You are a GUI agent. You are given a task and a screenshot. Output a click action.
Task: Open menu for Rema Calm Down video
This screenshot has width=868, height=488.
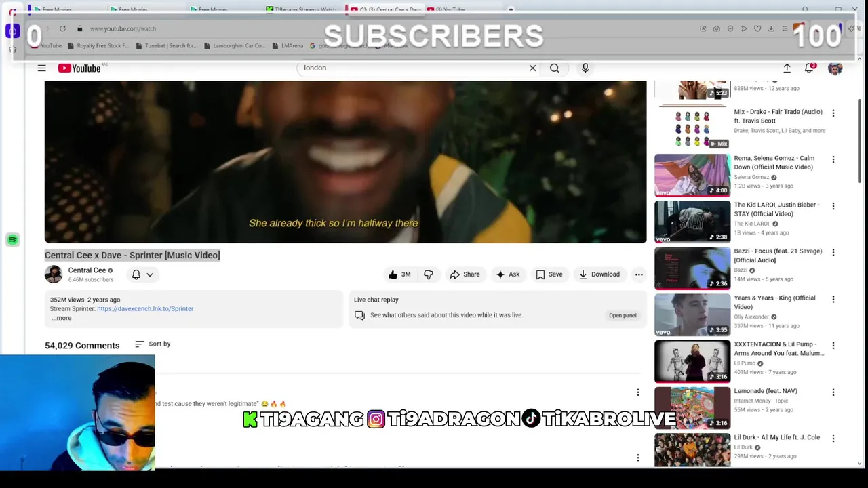point(833,159)
